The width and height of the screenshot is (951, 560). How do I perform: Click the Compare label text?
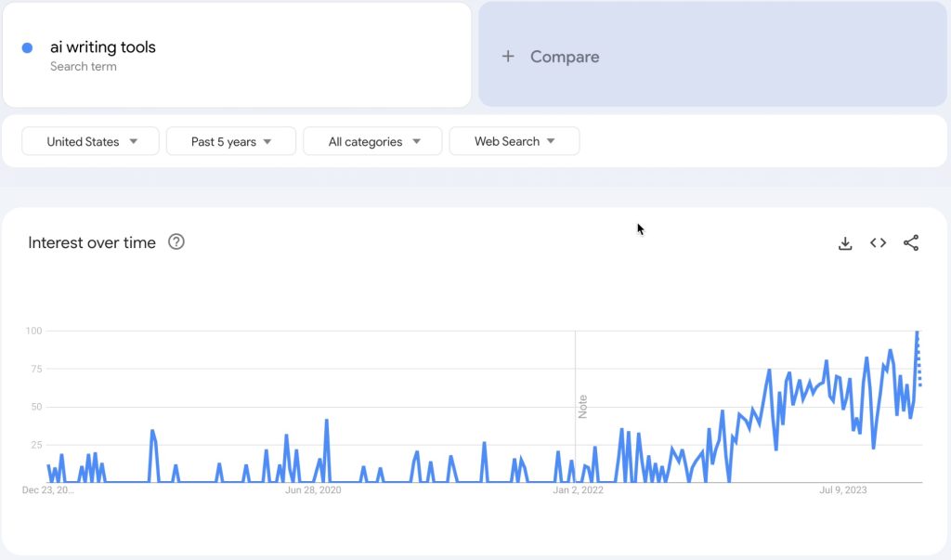point(565,57)
